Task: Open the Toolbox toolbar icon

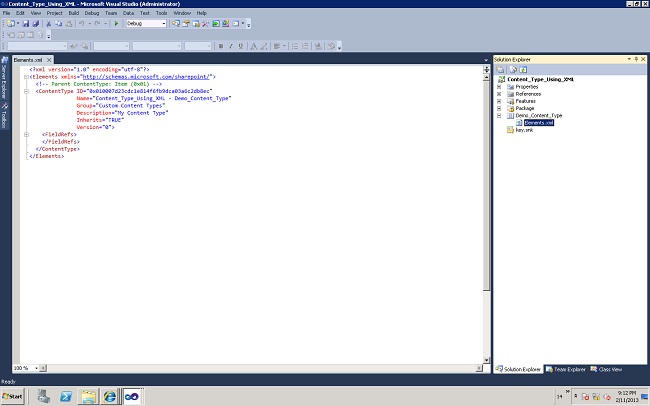Action: tap(206, 24)
